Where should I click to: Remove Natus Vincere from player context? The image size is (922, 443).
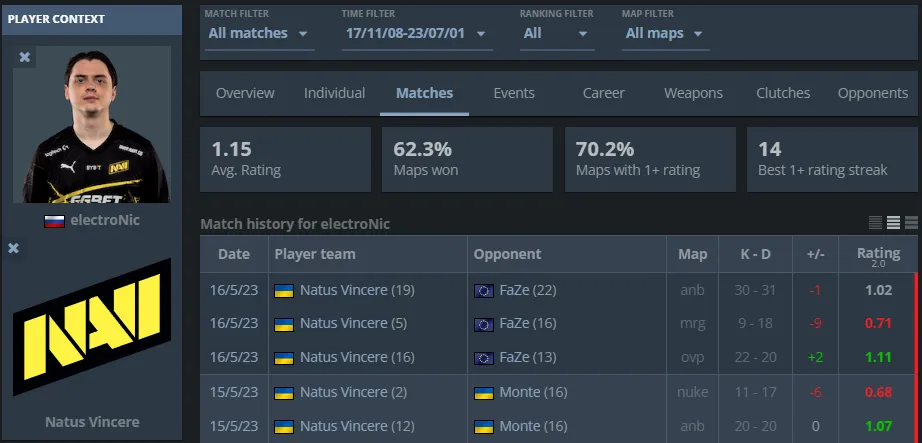click(14, 248)
